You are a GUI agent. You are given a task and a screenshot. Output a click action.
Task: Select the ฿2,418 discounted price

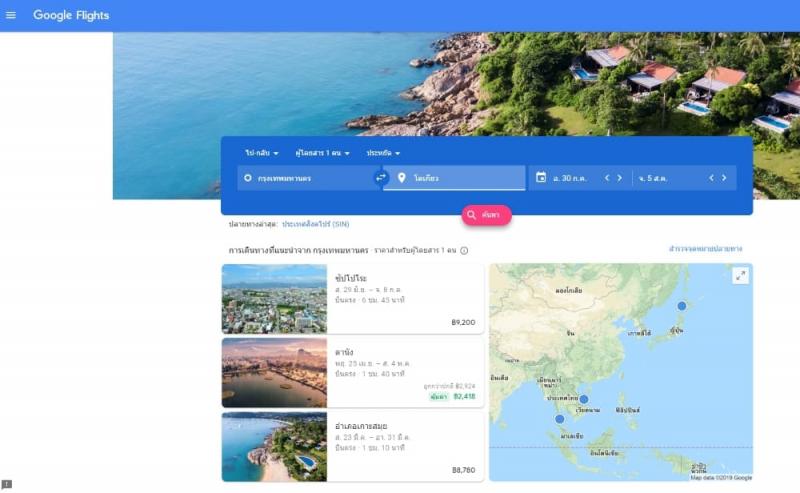pos(464,396)
